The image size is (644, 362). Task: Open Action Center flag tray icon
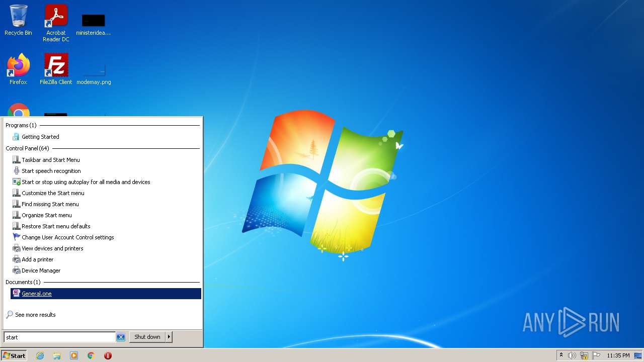596,355
